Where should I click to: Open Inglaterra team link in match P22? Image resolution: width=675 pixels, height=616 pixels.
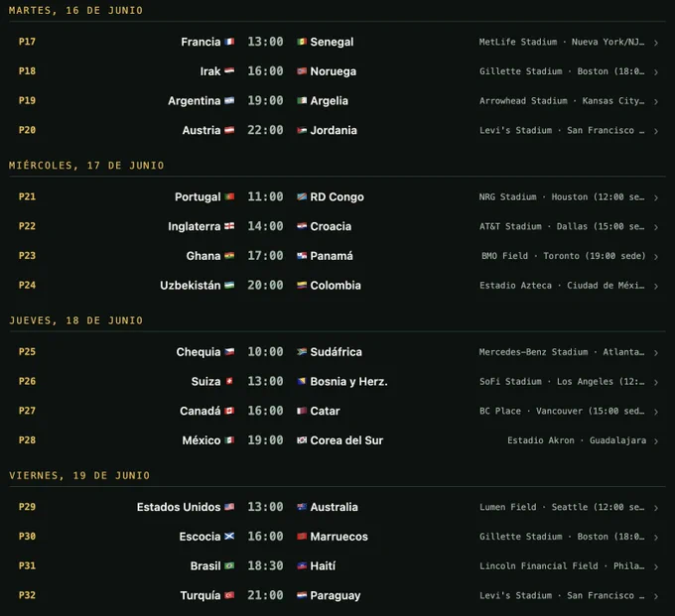(195, 226)
